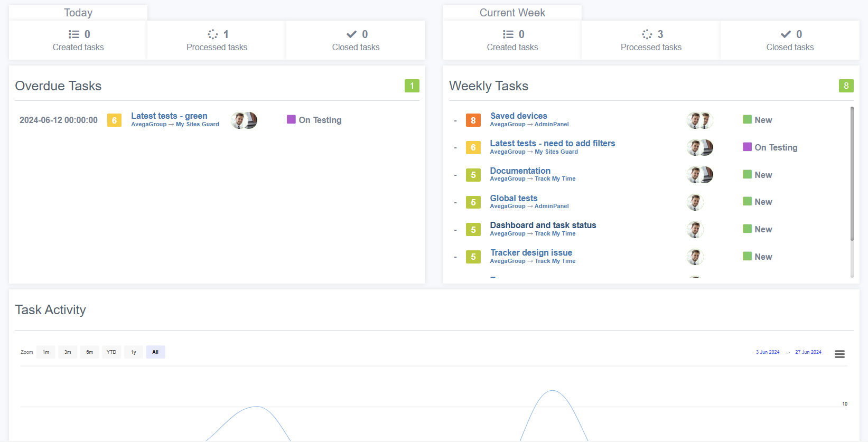Click the Today processed tasks spinner icon

coord(213,34)
